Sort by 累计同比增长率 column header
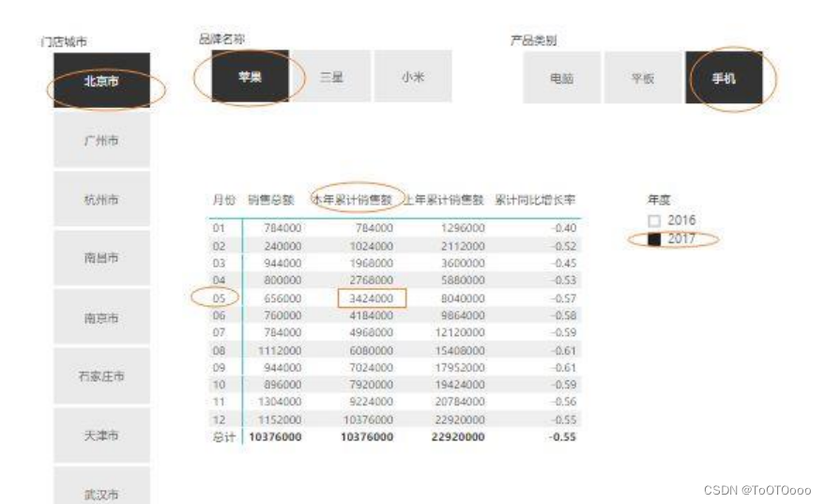 click(535, 199)
